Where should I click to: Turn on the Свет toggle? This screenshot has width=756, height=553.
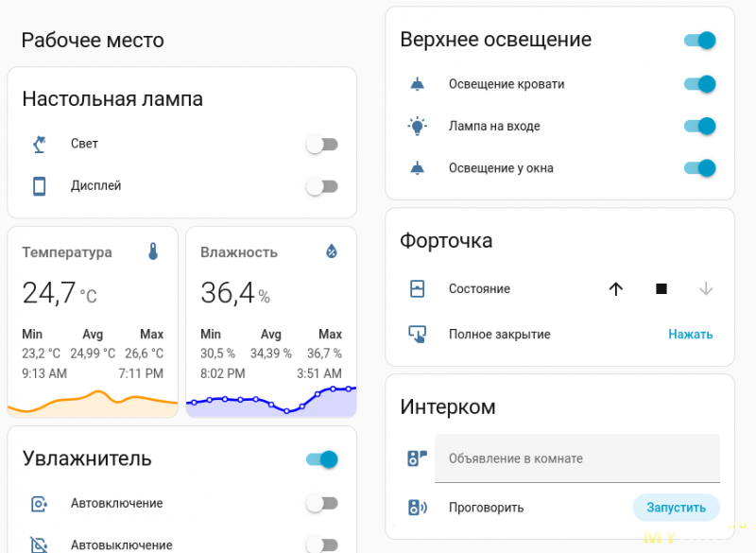[321, 145]
